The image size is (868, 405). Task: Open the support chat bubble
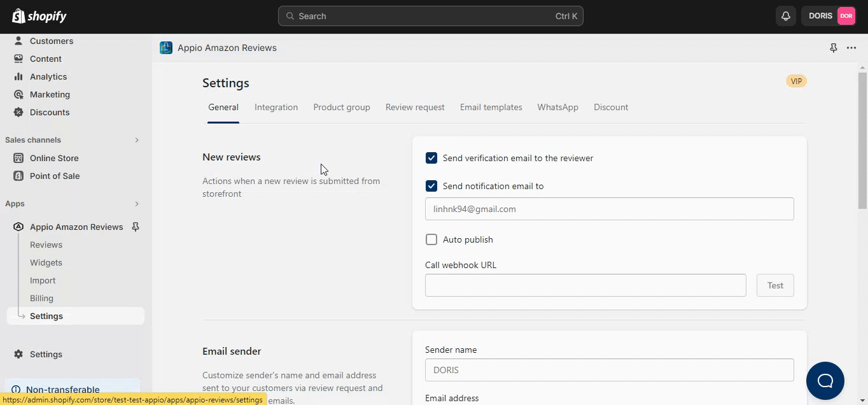pyautogui.click(x=825, y=380)
